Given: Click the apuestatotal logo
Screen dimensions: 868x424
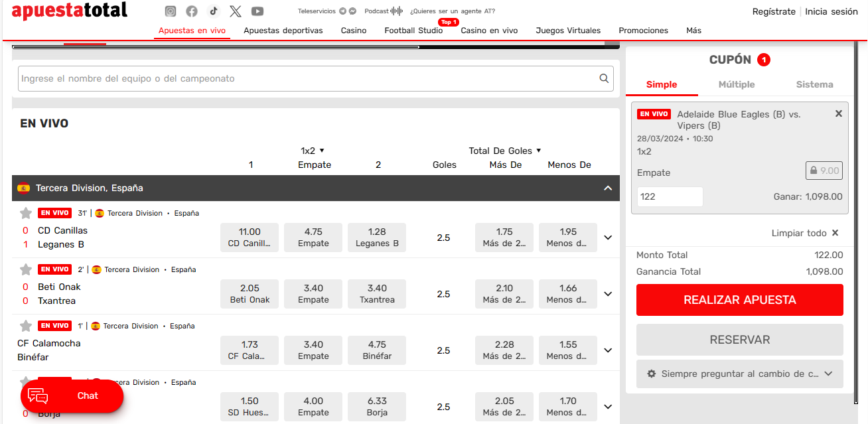Looking at the screenshot, I should click(x=70, y=11).
